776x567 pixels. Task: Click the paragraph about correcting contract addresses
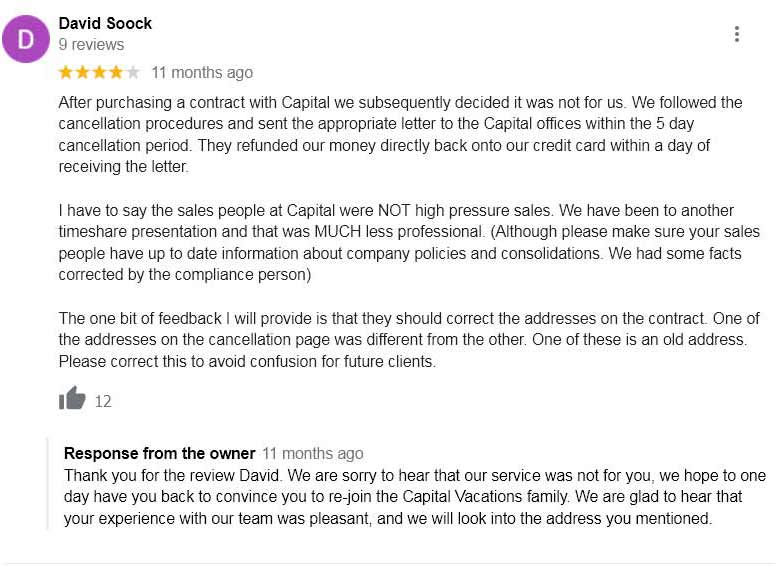(x=400, y=340)
